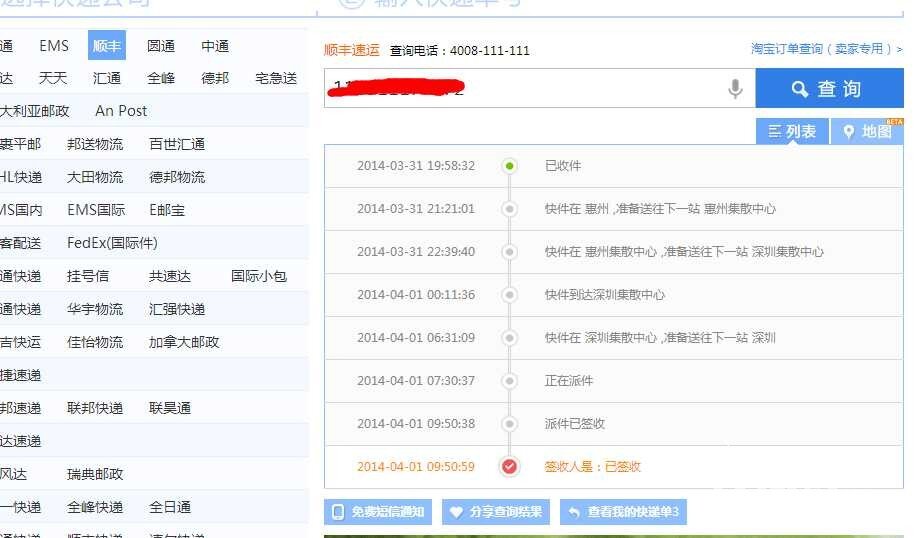Choose E邮宝 courier
The height and width of the screenshot is (538, 922).
(x=167, y=210)
